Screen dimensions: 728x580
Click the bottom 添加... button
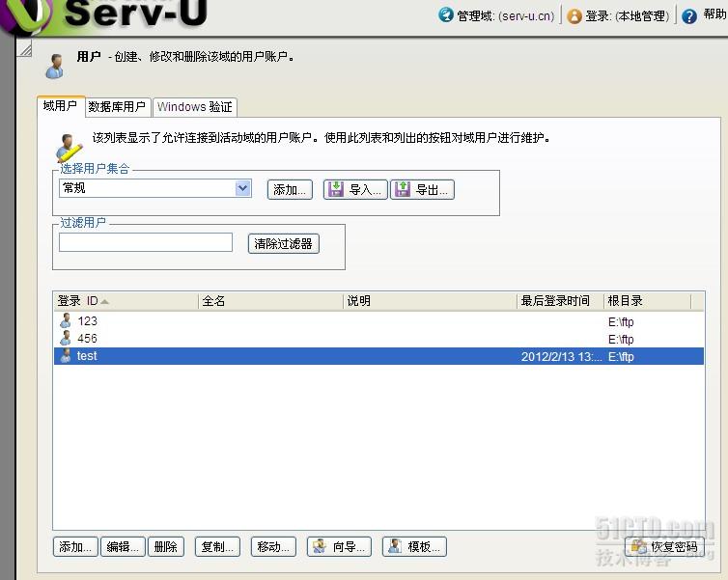point(75,546)
